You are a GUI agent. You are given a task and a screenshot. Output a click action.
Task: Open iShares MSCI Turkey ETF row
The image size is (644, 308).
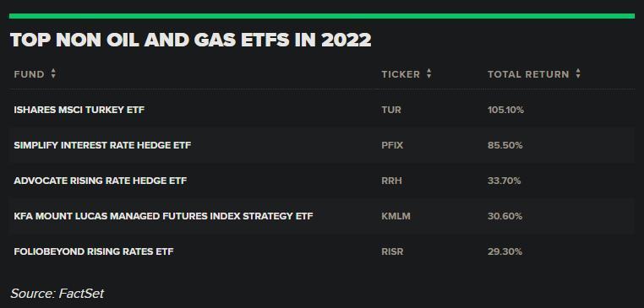click(x=322, y=110)
